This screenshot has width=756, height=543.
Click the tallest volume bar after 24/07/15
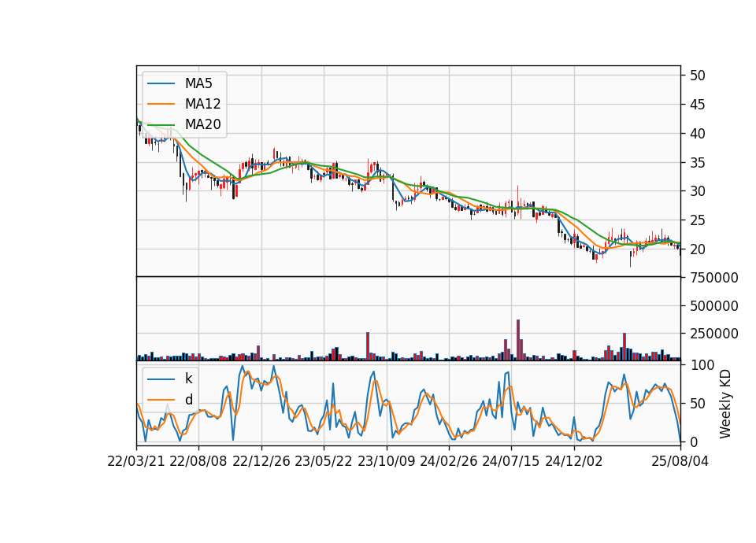point(518,340)
